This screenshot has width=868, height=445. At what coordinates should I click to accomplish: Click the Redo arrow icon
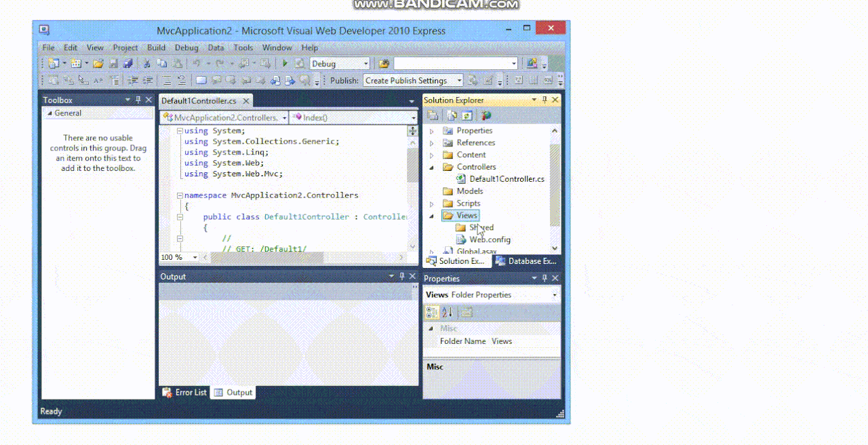tap(220, 63)
